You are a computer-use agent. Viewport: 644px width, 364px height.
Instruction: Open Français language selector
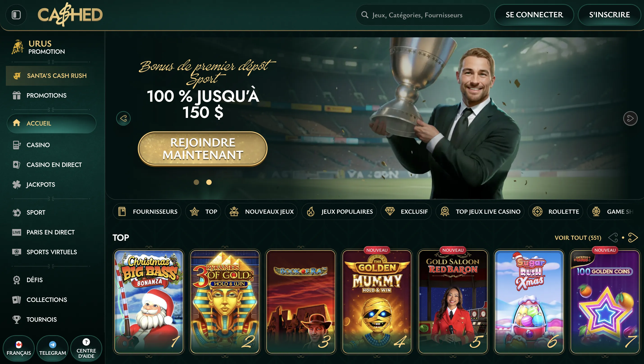pos(19,348)
